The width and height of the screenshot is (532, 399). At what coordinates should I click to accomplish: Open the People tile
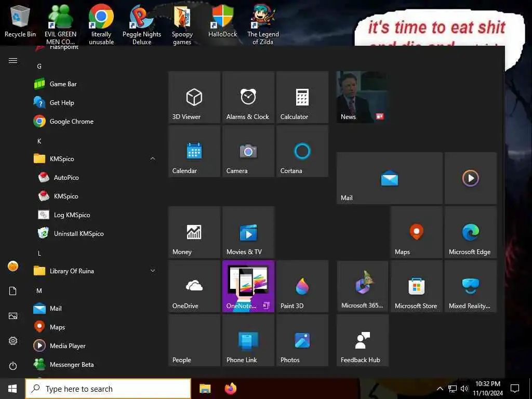194,340
